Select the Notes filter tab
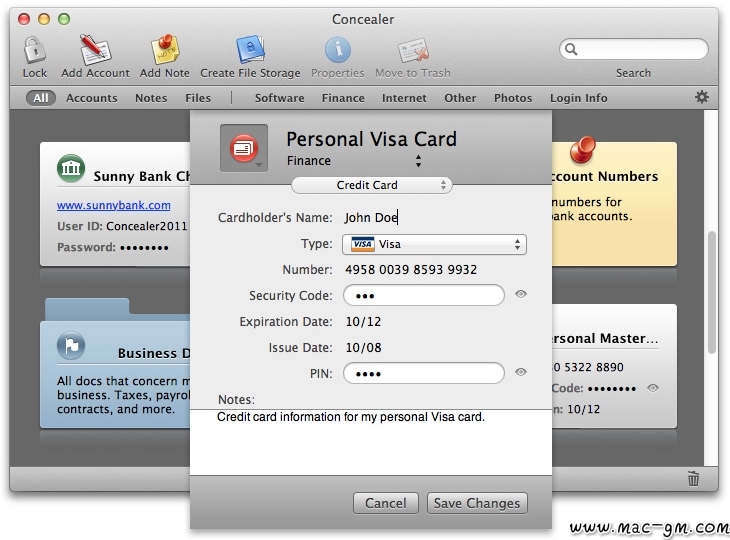This screenshot has height=540, width=730. (x=151, y=98)
